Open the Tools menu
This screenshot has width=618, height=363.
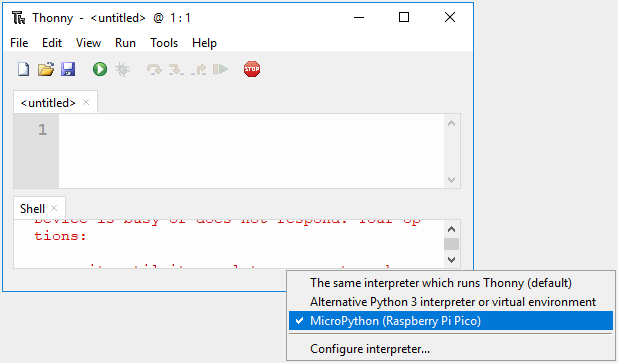point(164,43)
